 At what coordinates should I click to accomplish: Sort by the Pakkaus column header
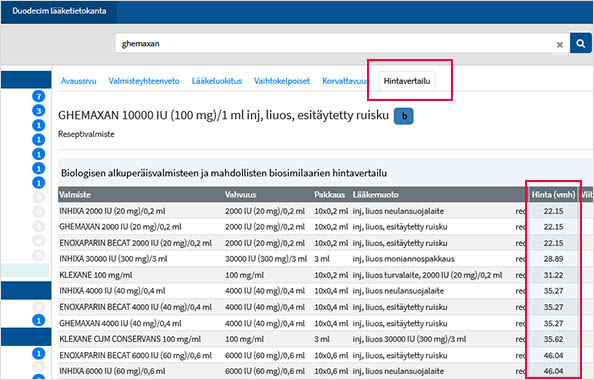coord(329,195)
